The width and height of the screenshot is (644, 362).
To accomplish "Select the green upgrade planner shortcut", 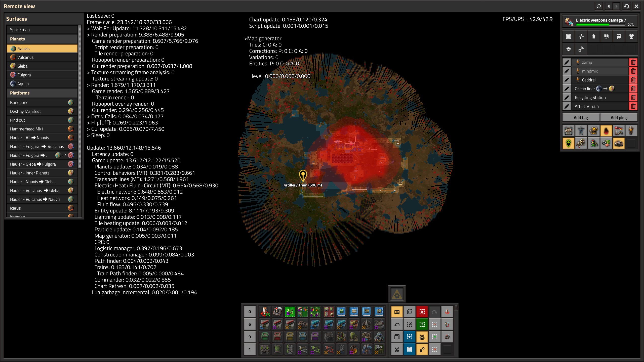I will [422, 324].
